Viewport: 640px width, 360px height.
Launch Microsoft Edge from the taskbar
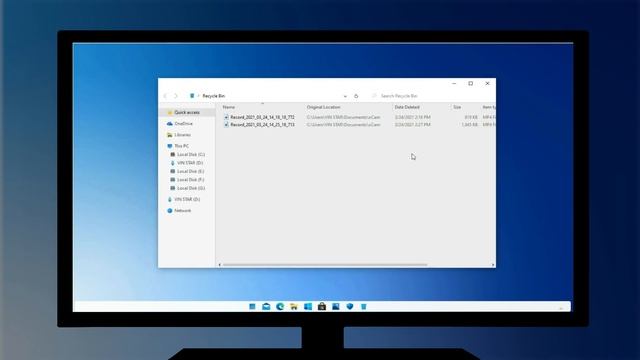tap(280, 307)
